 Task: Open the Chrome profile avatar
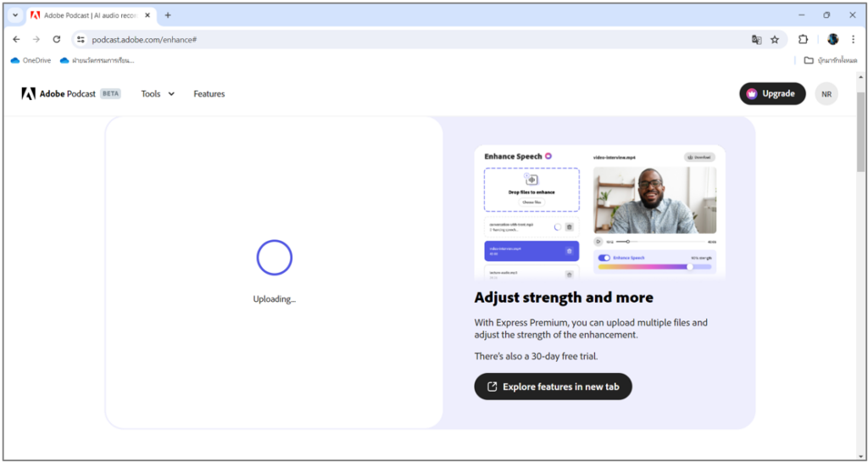click(832, 39)
